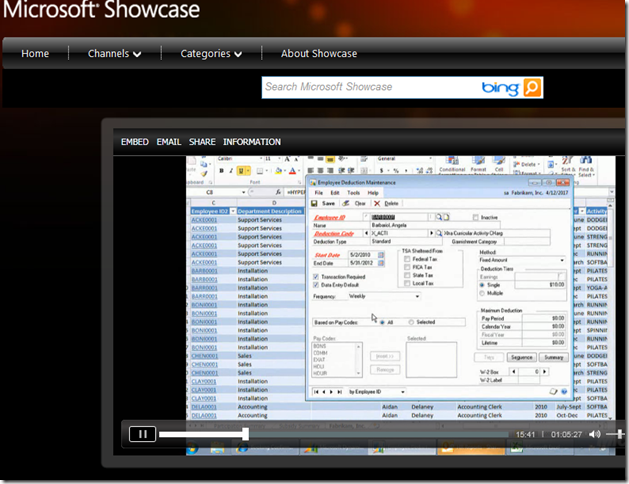629x484 pixels.
Task: Increase W-2 Box value arrow
Action: tap(544, 372)
